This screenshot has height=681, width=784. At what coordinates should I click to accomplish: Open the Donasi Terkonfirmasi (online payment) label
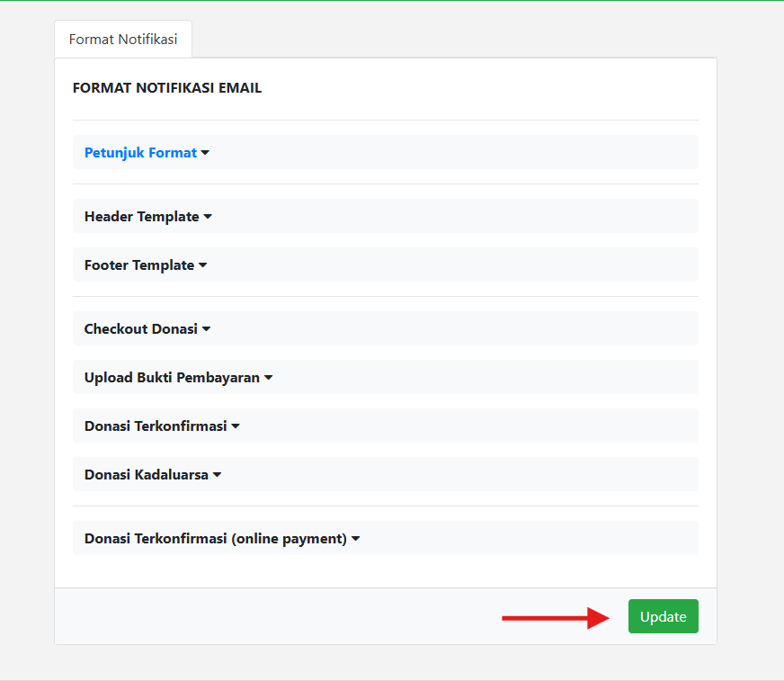click(x=215, y=539)
